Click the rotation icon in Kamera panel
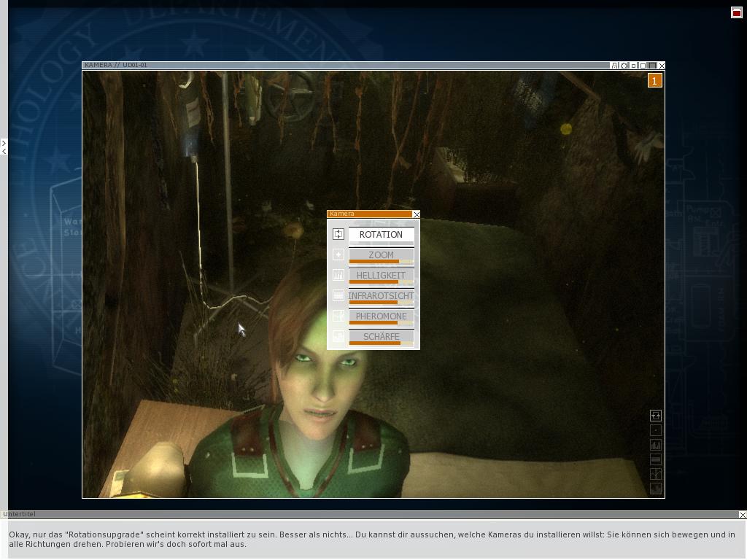Screen dimensions: 747x560 click(338, 234)
